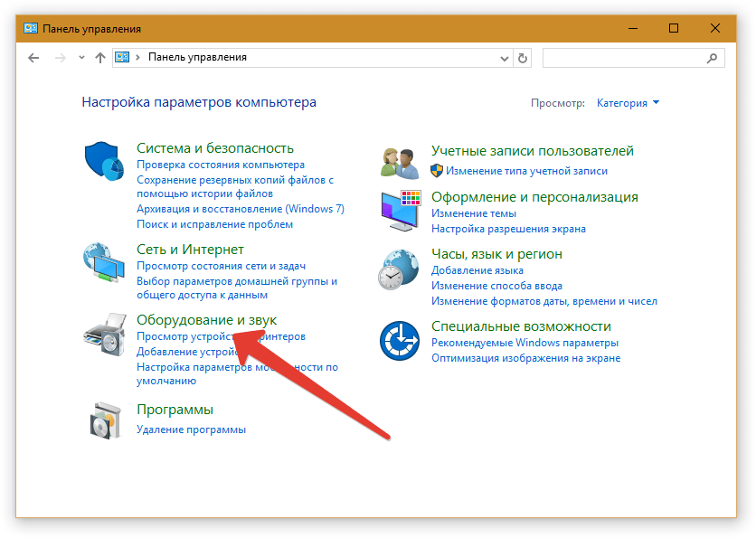Click the search magnifier icon

712,59
